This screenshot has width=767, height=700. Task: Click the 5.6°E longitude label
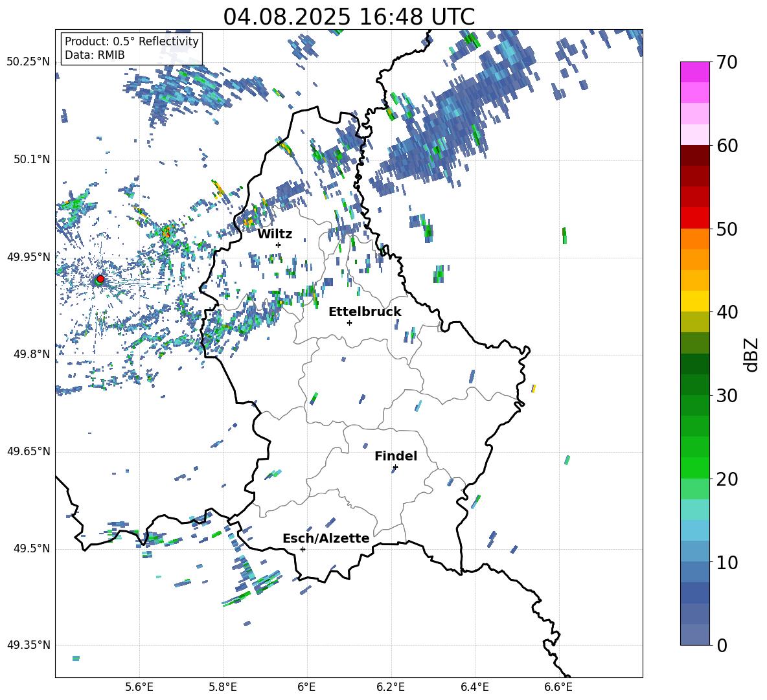pyautogui.click(x=139, y=687)
